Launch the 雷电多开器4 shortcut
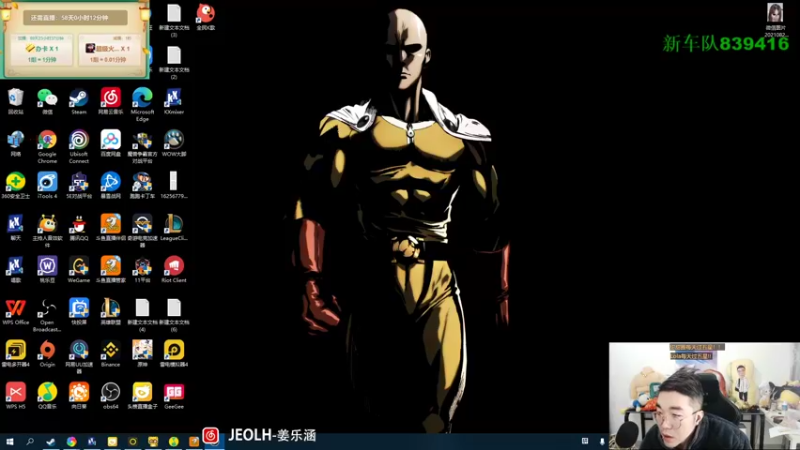 click(16, 351)
